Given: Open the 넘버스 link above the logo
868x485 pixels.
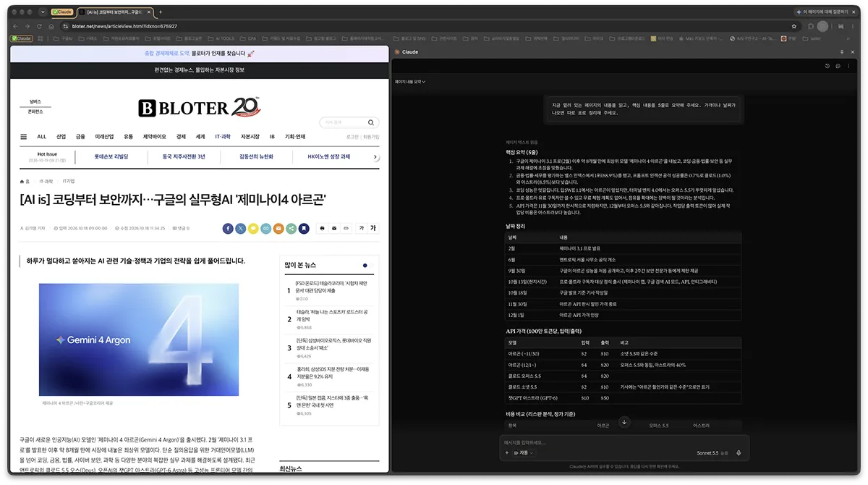Looking at the screenshot, I should click(x=35, y=102).
